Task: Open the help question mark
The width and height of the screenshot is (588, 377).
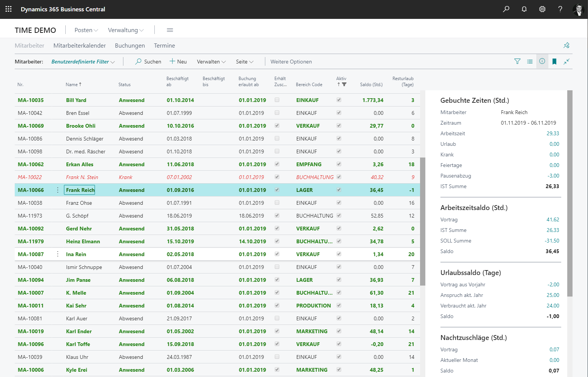Action: (560, 9)
